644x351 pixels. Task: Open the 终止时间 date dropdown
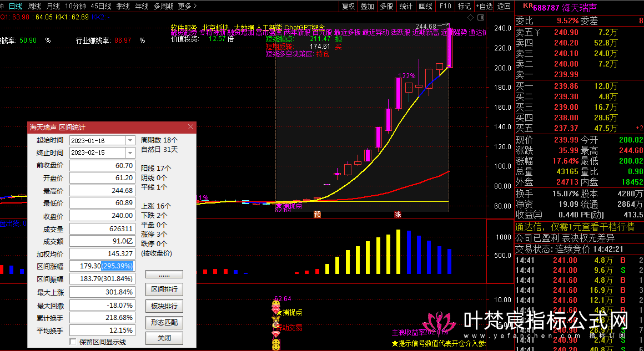130,152
